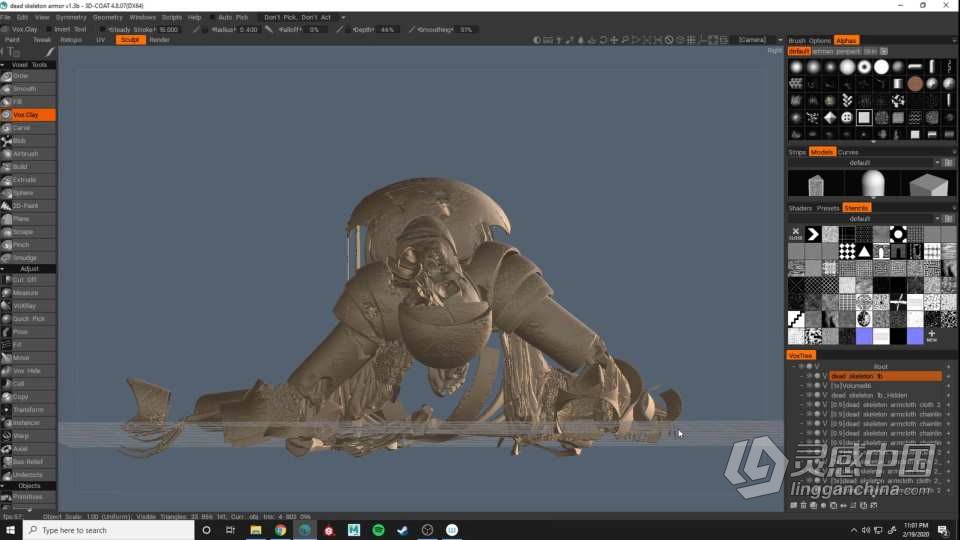
Task: Select the Vox Hide tool
Action: [x=28, y=371]
